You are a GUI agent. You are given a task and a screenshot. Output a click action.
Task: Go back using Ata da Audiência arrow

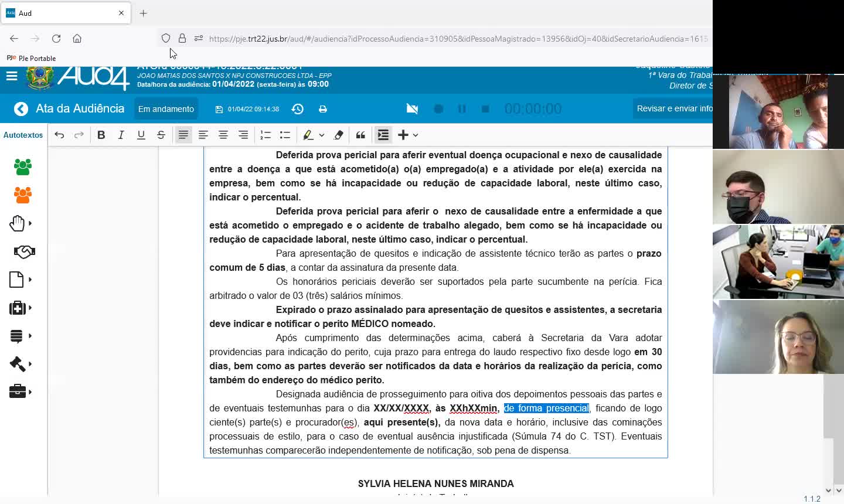pyautogui.click(x=21, y=109)
